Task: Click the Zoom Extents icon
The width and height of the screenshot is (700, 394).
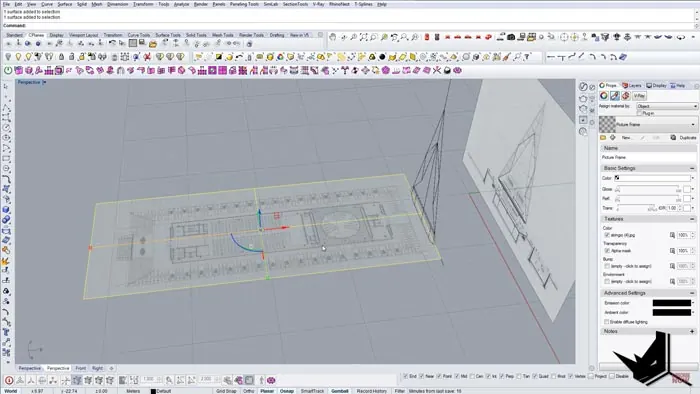Action: pos(363,37)
